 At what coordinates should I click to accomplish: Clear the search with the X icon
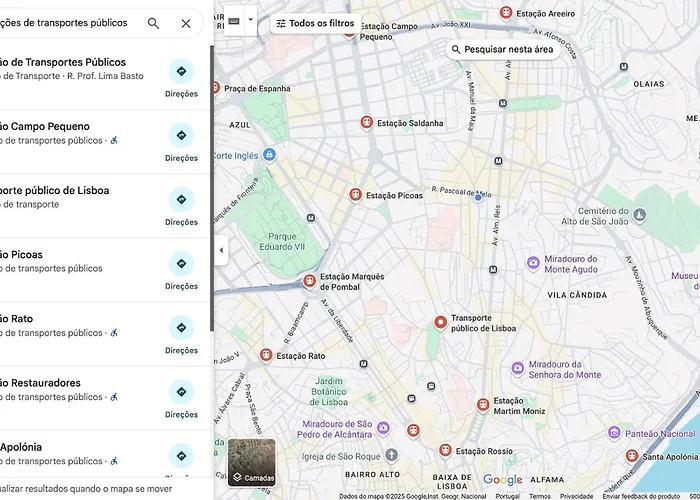[186, 23]
